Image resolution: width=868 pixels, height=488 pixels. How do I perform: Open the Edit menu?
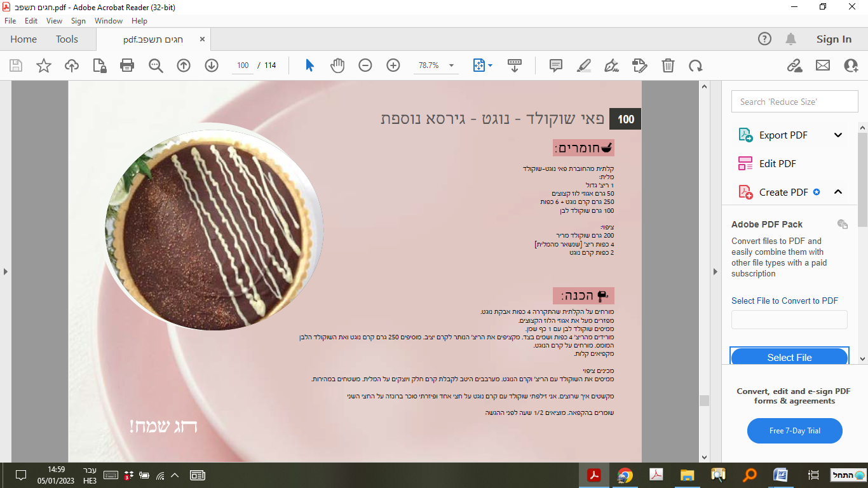coord(31,21)
